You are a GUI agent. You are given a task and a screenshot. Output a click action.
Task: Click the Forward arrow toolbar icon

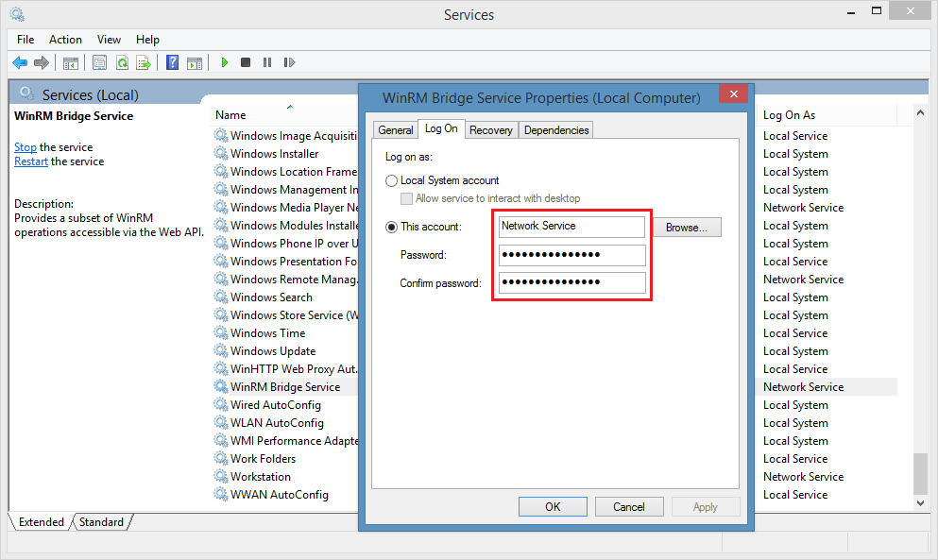click(x=42, y=63)
